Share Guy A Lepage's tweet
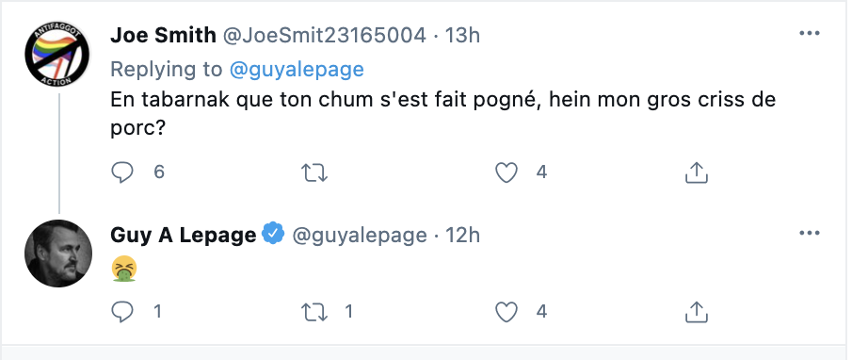This screenshot has height=360, width=868. [697, 312]
